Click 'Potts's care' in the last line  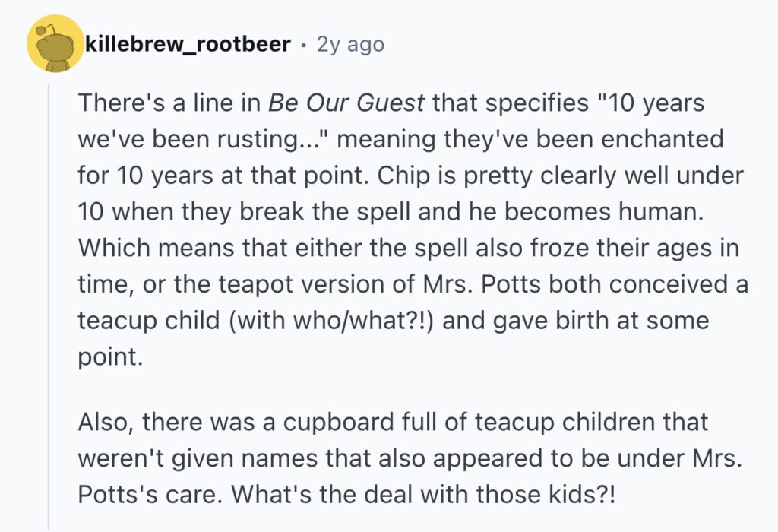click(x=149, y=495)
